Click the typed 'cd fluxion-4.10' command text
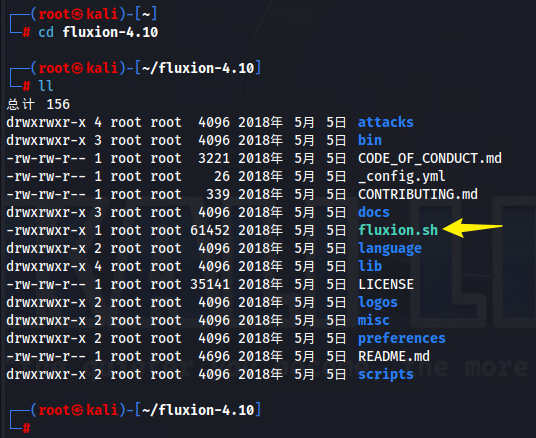Image resolution: width=536 pixels, height=438 pixels. 98,32
